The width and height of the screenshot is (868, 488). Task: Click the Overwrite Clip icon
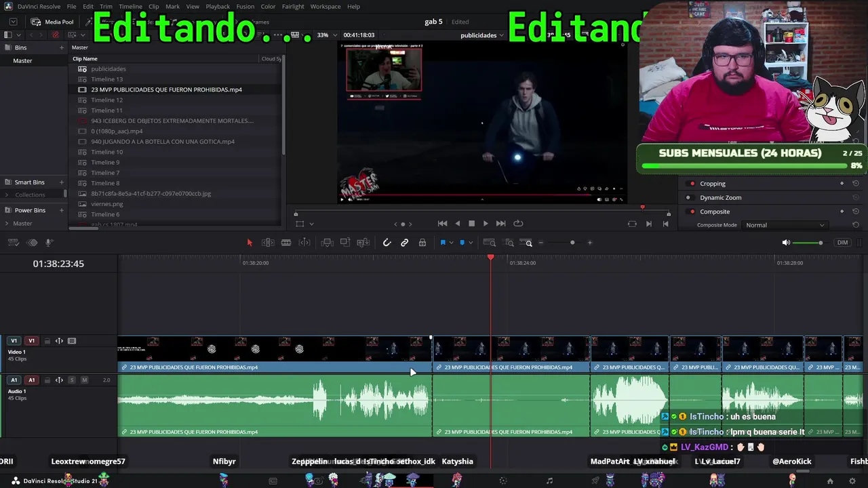click(345, 243)
